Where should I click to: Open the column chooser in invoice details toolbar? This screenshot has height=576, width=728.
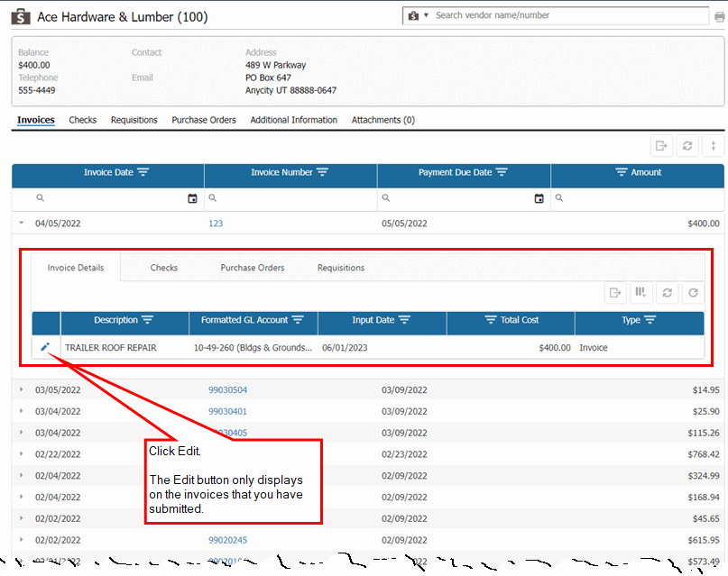pos(640,293)
